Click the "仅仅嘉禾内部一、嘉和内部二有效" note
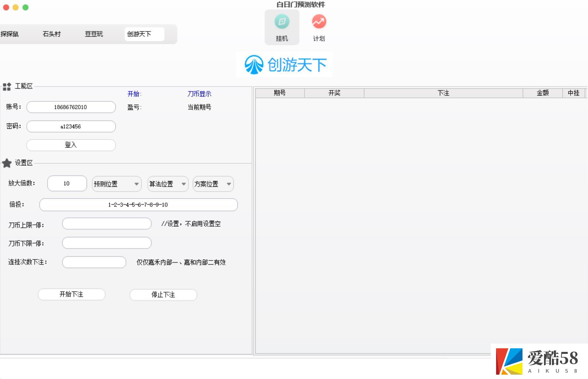The height and width of the screenshot is (379, 588). 181,262
